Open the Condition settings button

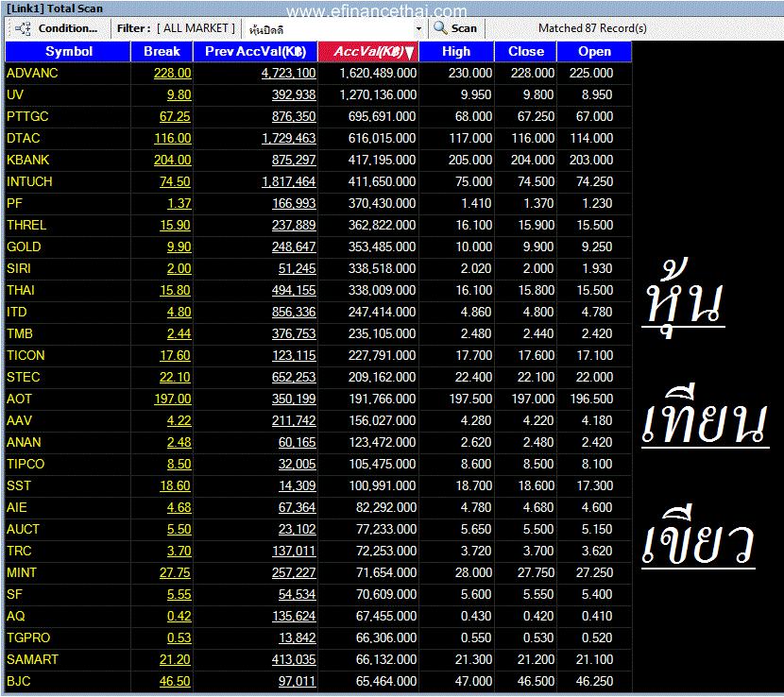(x=57, y=28)
